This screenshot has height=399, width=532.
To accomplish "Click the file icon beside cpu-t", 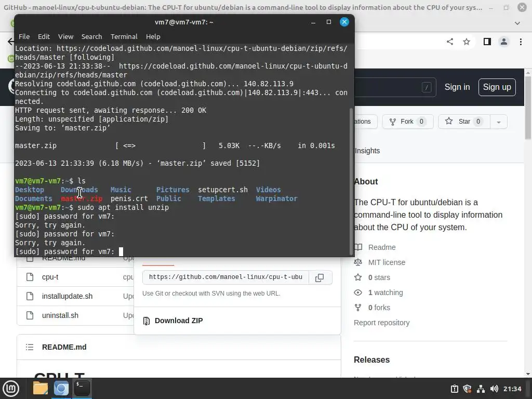I will pos(30,277).
